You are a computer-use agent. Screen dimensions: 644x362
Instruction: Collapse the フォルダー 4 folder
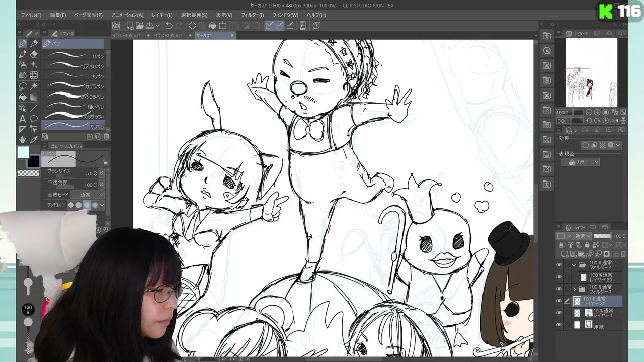[x=574, y=265]
